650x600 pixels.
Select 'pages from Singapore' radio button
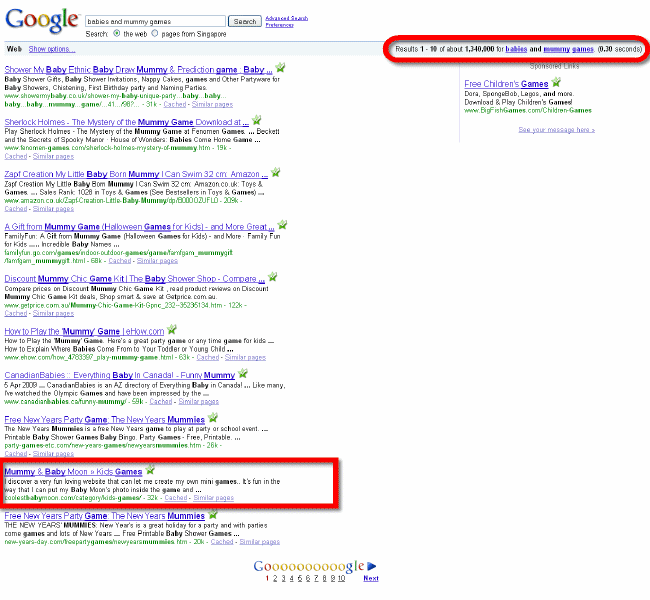(155, 33)
